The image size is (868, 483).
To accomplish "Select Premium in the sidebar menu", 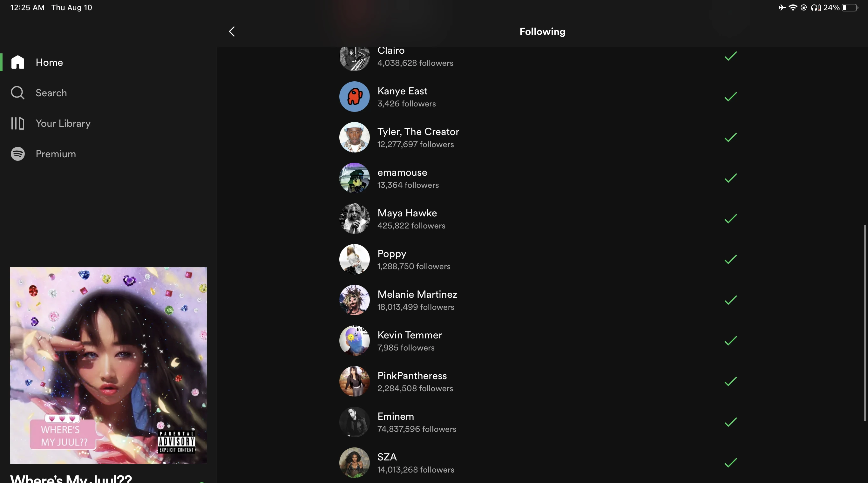I will coord(56,154).
